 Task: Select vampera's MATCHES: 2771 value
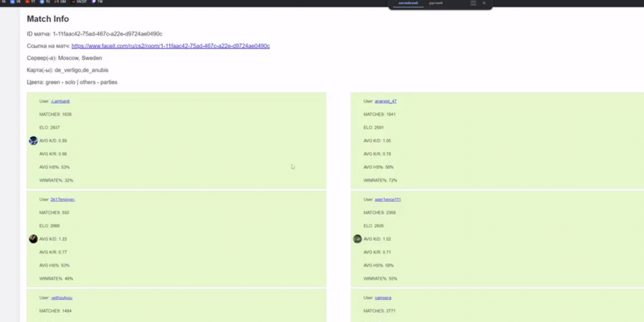tap(379, 311)
